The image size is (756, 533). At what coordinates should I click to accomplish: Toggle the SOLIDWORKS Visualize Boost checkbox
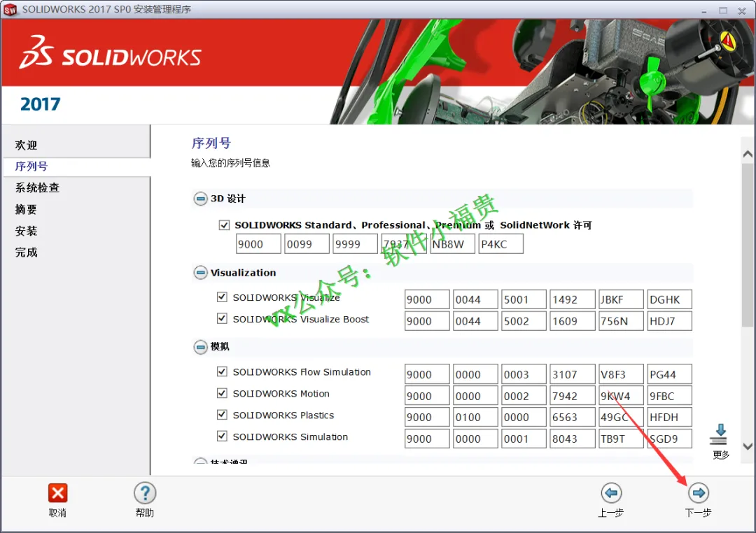(222, 318)
